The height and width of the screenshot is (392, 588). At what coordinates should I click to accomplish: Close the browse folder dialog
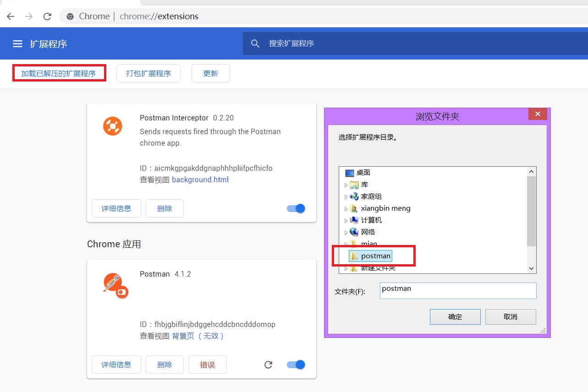click(x=538, y=114)
